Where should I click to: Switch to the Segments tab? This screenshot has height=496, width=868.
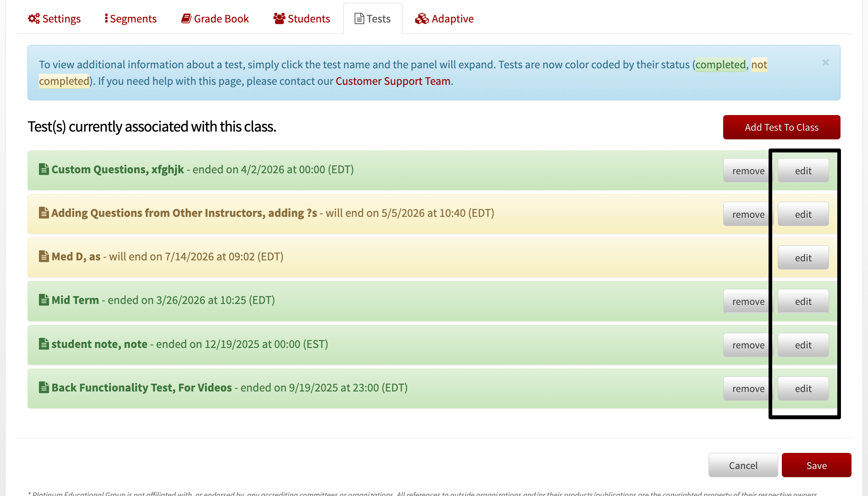pyautogui.click(x=131, y=19)
